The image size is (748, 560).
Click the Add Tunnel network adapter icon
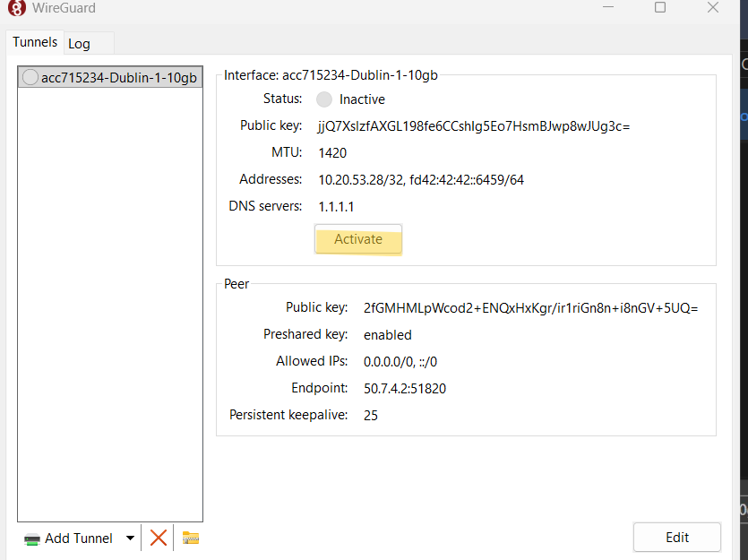(32, 539)
